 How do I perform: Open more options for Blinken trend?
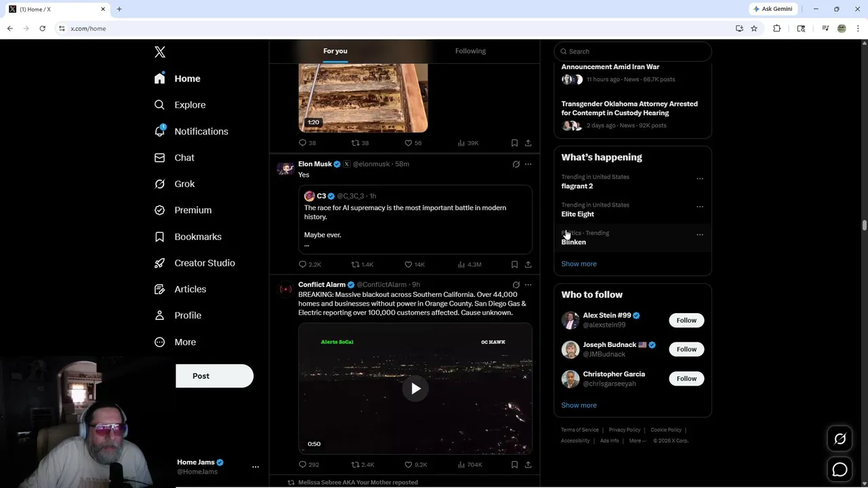click(700, 235)
